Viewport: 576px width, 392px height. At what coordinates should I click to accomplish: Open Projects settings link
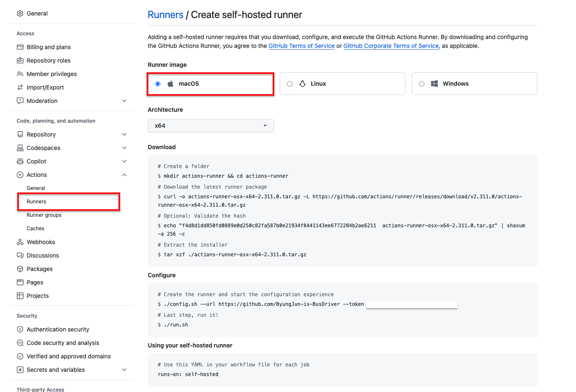(x=38, y=296)
